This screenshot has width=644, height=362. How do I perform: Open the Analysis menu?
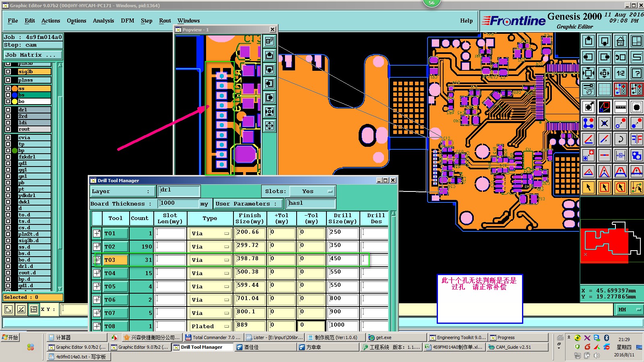[x=103, y=21]
